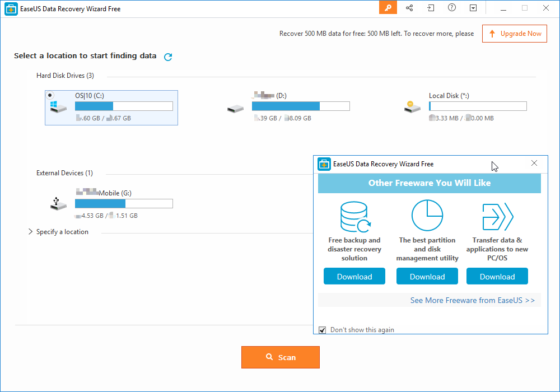Click the Local Disk (*:) usage bar
The image size is (560, 392).
point(478,106)
